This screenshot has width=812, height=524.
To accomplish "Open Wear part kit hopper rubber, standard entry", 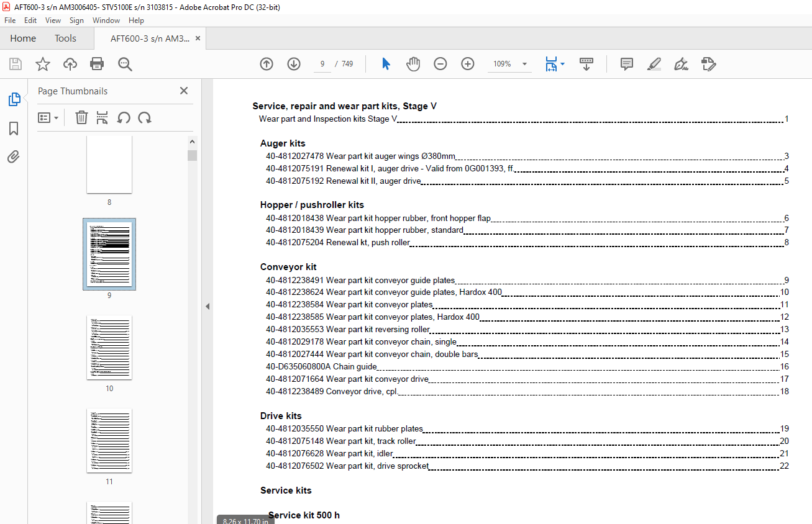I will [527, 230].
